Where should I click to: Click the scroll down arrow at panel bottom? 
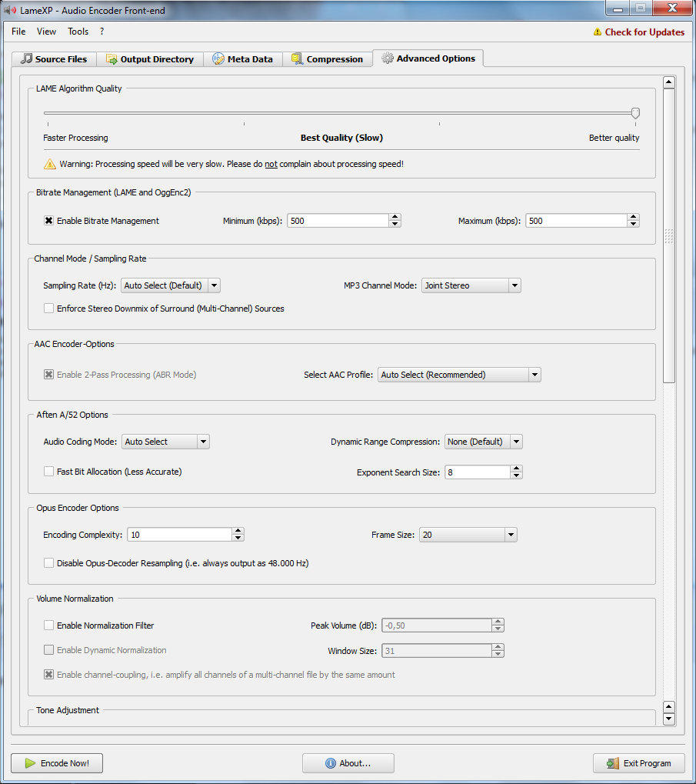pos(669,719)
